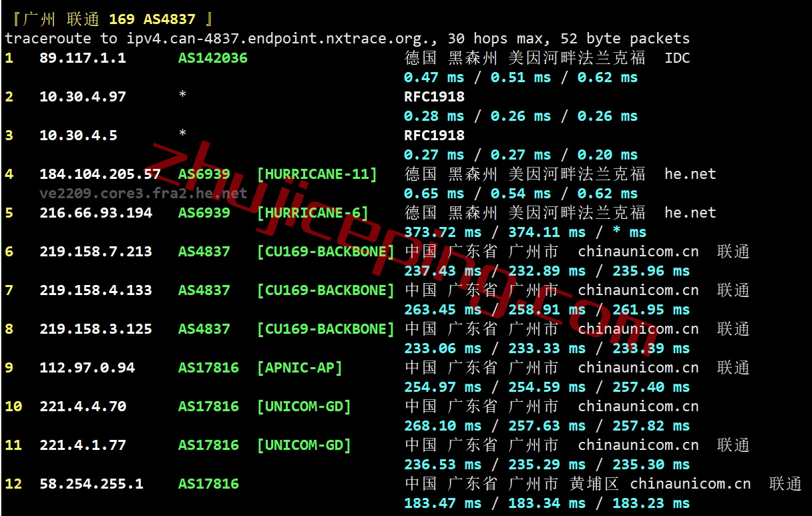The image size is (812, 516).
Task: Click reverse DNS ve2209.core3.fra2.he.net
Action: [144, 194]
